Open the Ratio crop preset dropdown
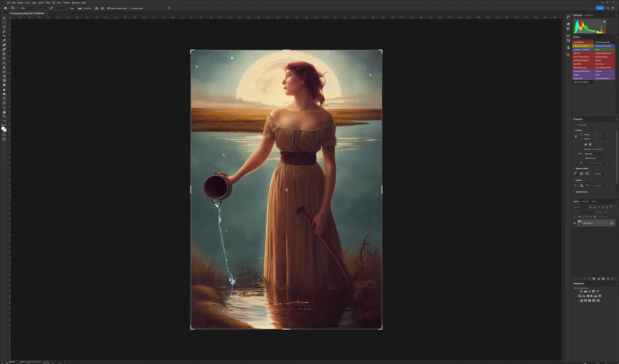619x364 pixels. tap(28, 8)
